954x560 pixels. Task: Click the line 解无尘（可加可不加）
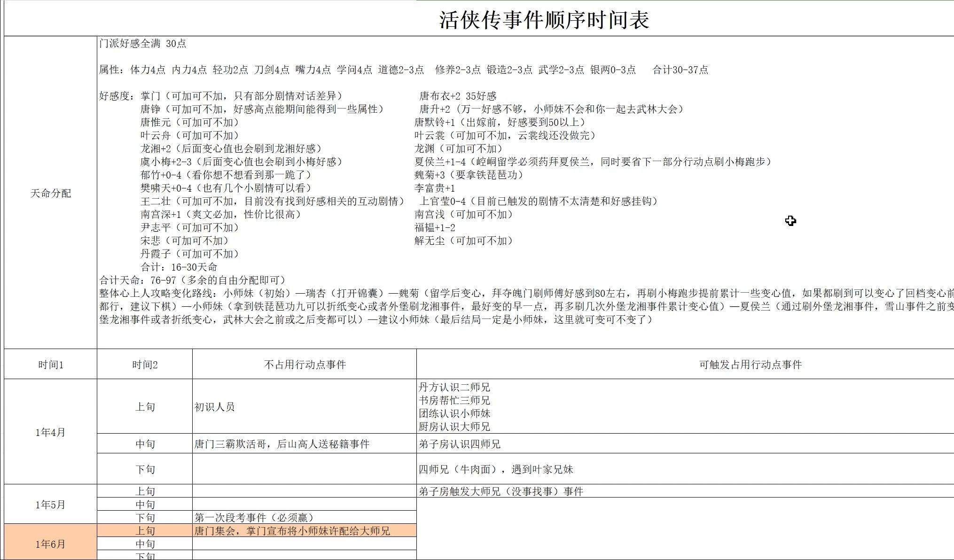tap(464, 241)
